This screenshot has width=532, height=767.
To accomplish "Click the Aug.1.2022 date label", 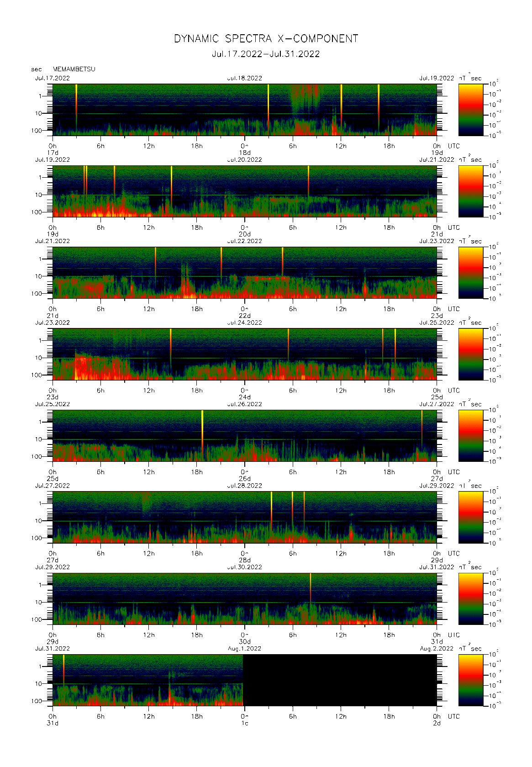I will [245, 648].
